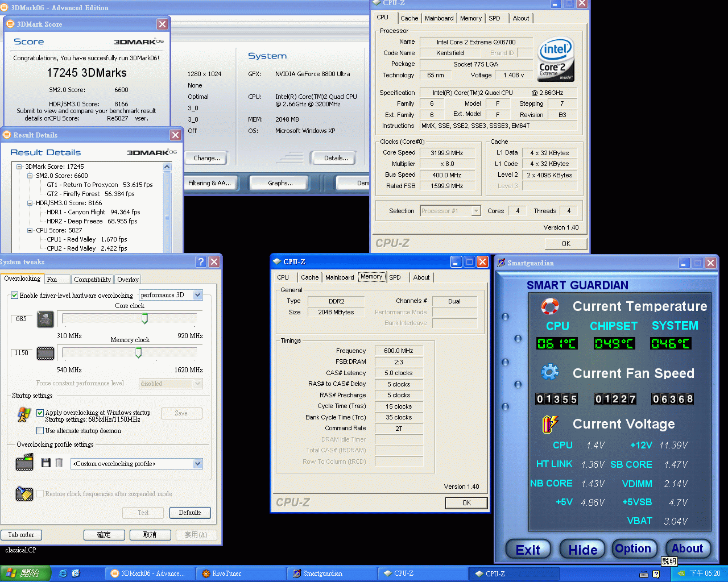Open Cache tab in CPU-Z memory window
Image resolution: width=728 pixels, height=582 pixels.
point(309,277)
